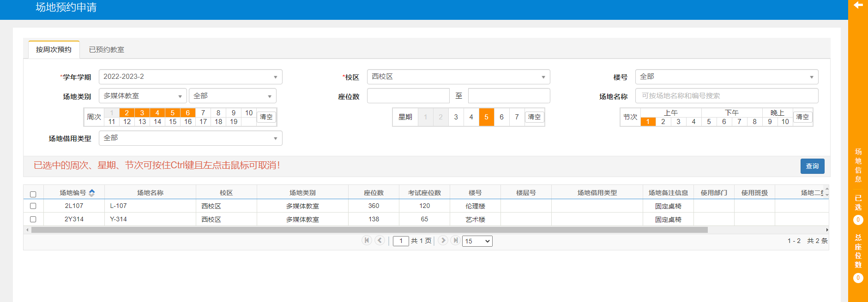Focus the 场地名称 search field
Viewport: 868px width, 302px height.
(x=726, y=96)
